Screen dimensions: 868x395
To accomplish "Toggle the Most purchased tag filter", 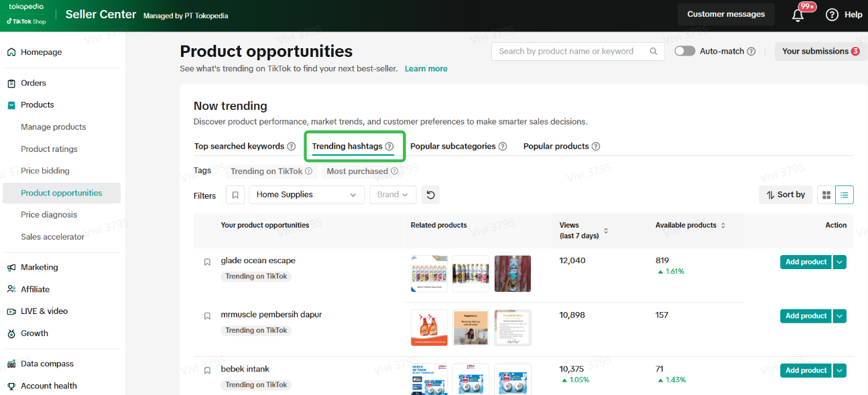I will click(357, 171).
